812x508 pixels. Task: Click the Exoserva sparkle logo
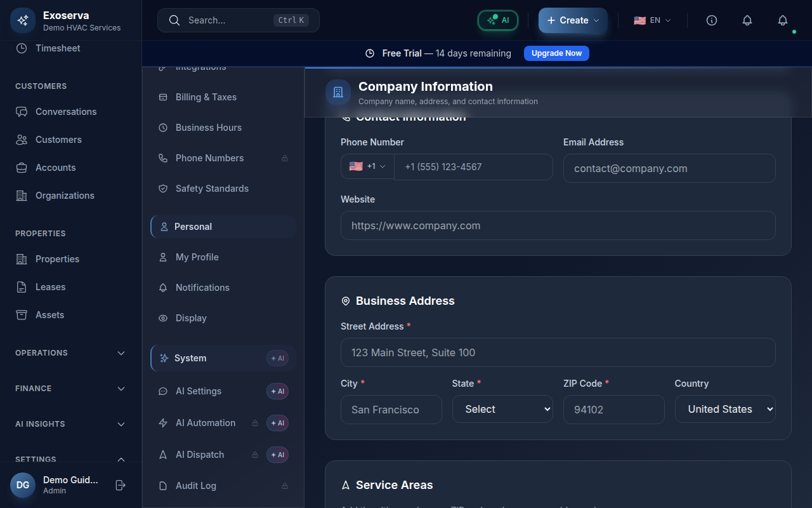coord(23,20)
